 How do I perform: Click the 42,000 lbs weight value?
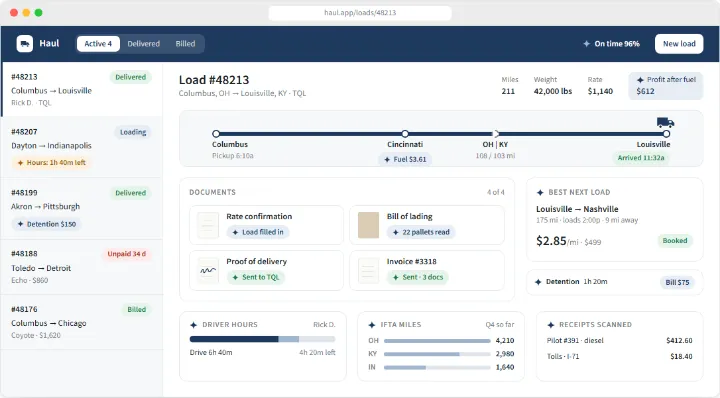click(553, 91)
